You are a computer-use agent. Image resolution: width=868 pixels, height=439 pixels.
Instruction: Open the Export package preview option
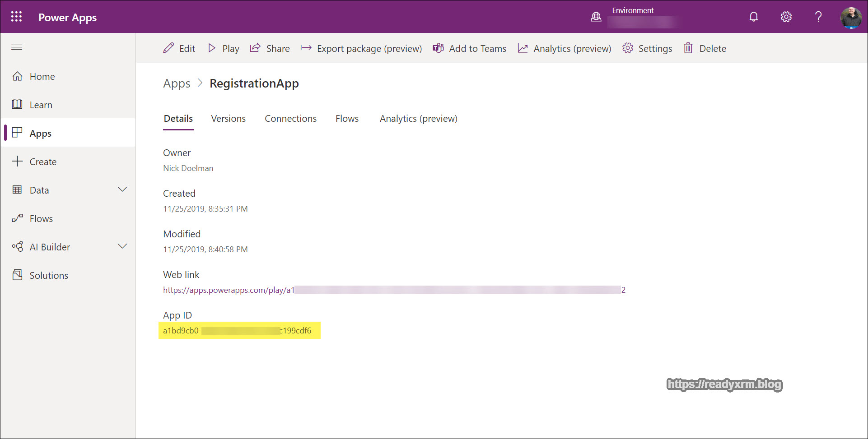point(361,48)
